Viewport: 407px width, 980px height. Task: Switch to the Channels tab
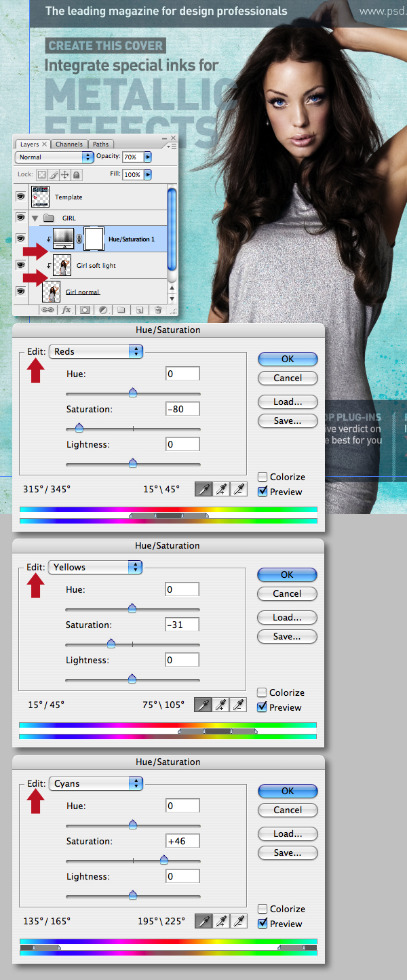[x=69, y=144]
